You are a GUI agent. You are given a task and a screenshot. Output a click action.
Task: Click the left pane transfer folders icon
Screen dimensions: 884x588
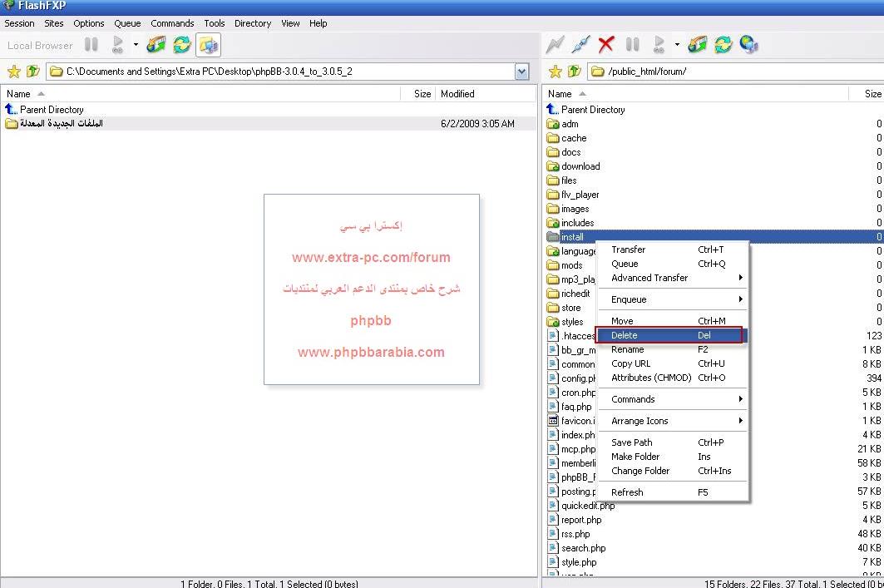pyautogui.click(x=156, y=45)
